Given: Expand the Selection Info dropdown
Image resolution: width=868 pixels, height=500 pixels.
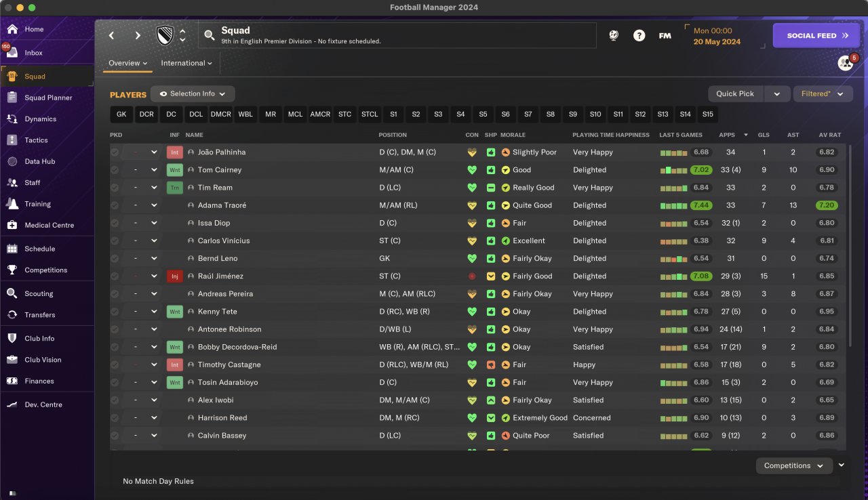Looking at the screenshot, I should tap(193, 93).
